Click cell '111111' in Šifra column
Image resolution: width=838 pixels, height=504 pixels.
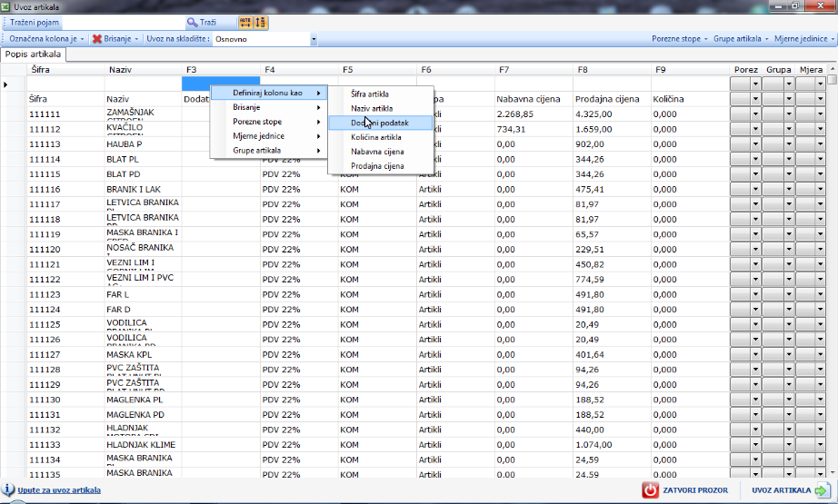65,114
